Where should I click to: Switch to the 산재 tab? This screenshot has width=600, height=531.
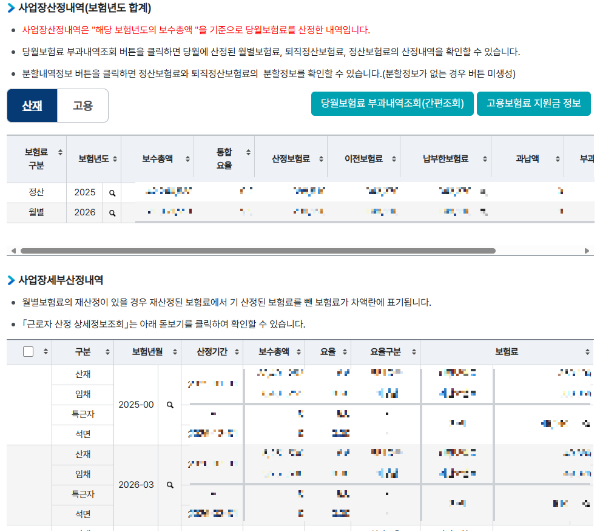[x=32, y=106]
